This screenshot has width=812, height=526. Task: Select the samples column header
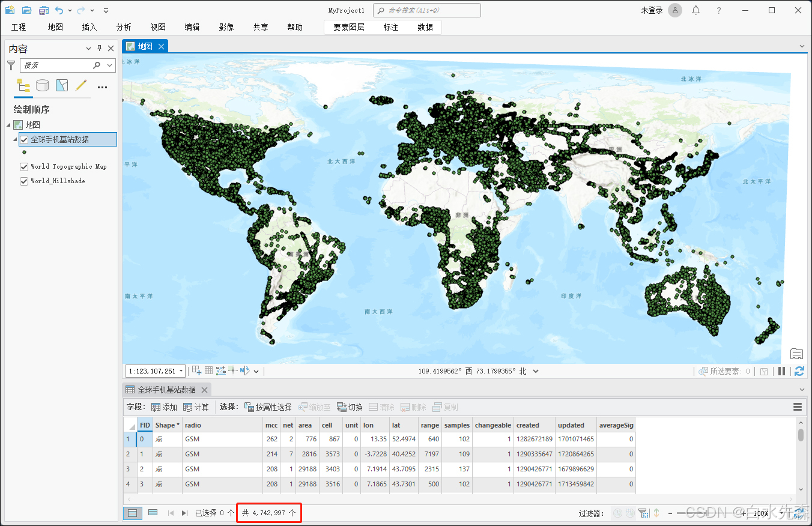click(x=457, y=425)
